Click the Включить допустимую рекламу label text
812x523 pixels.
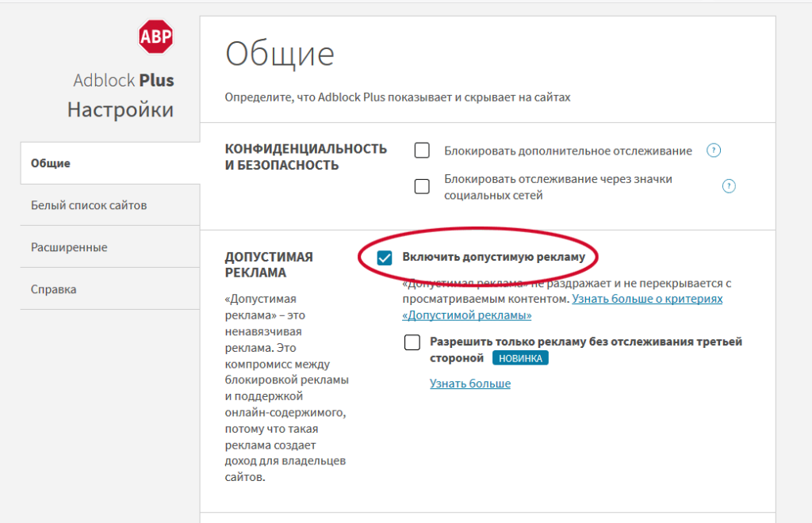pos(493,257)
